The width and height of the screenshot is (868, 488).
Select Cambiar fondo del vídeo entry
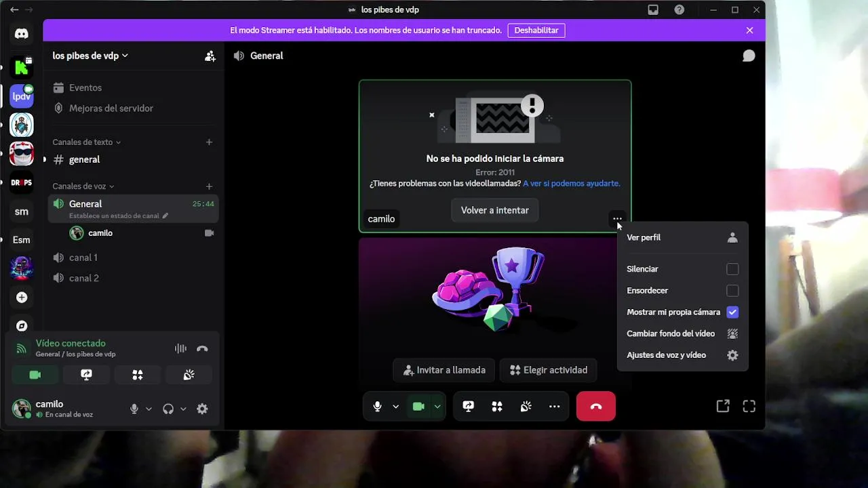682,333
